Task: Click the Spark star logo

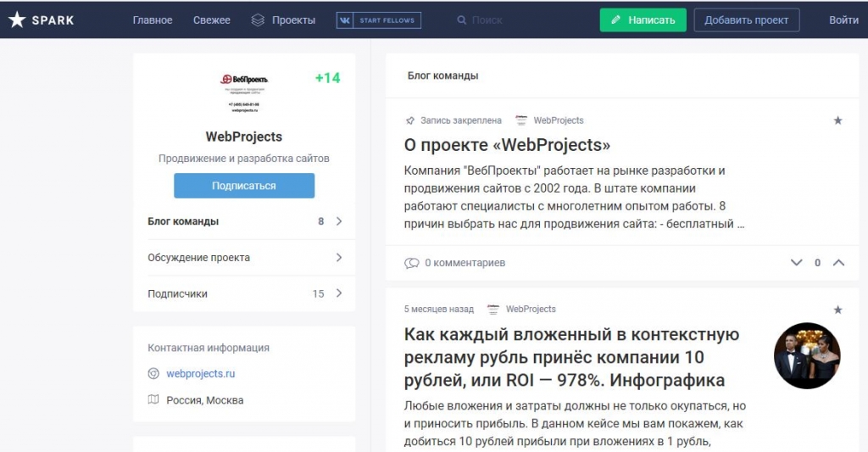Action: (x=17, y=20)
